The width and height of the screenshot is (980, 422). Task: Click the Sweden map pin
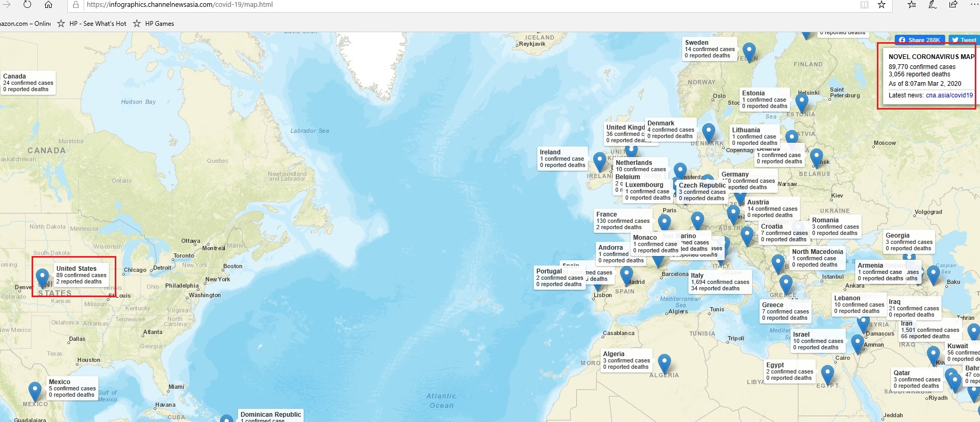pyautogui.click(x=749, y=53)
